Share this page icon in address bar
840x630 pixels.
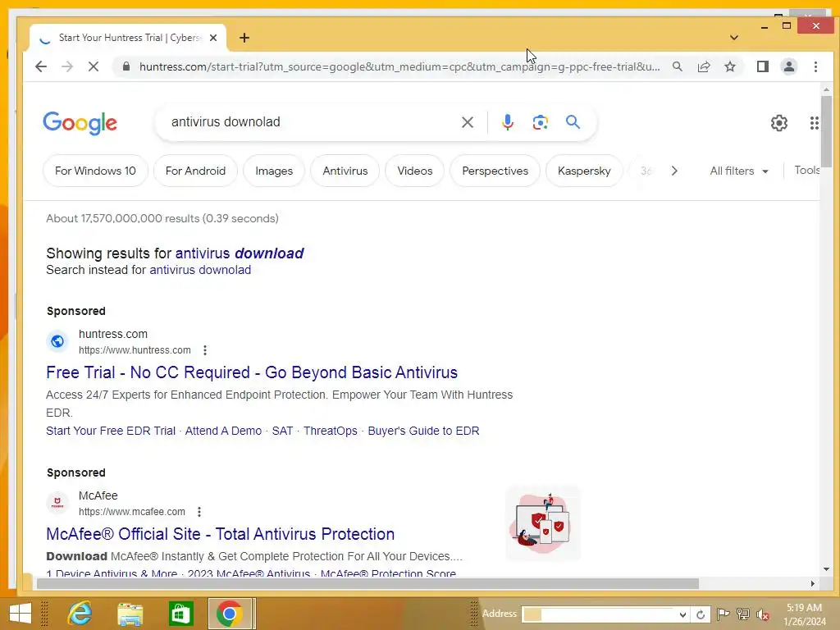point(704,66)
